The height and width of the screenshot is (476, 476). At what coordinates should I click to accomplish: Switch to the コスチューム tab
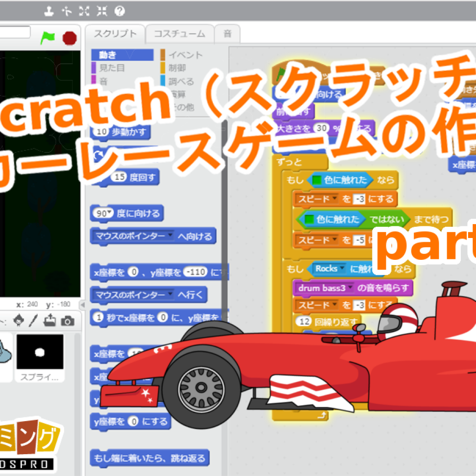coord(179,34)
